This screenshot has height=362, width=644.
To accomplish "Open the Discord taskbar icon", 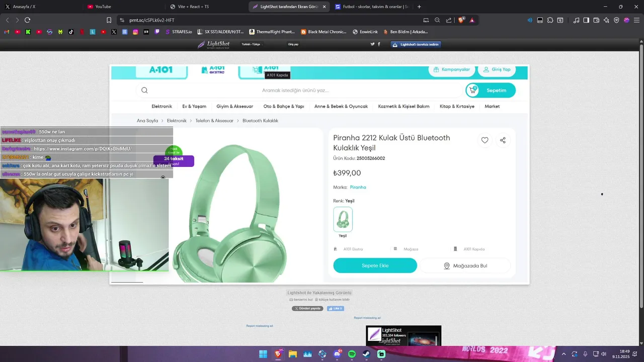I will 337,354.
